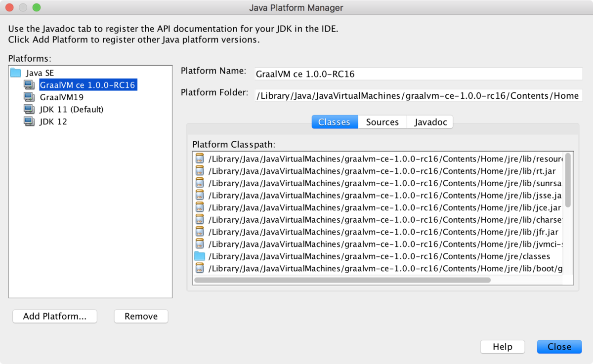593x364 pixels.
Task: Click in the Platform Name field
Action: pos(419,74)
